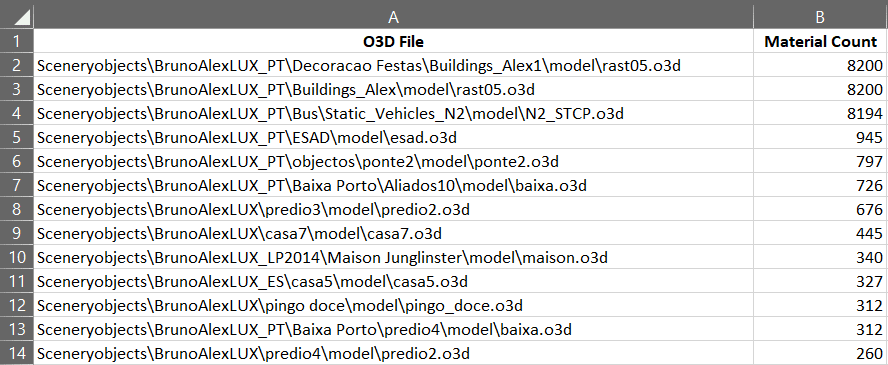Image resolution: width=888 pixels, height=365 pixels.
Task: Select the casa5.o3d file cell
Action: (x=393, y=281)
